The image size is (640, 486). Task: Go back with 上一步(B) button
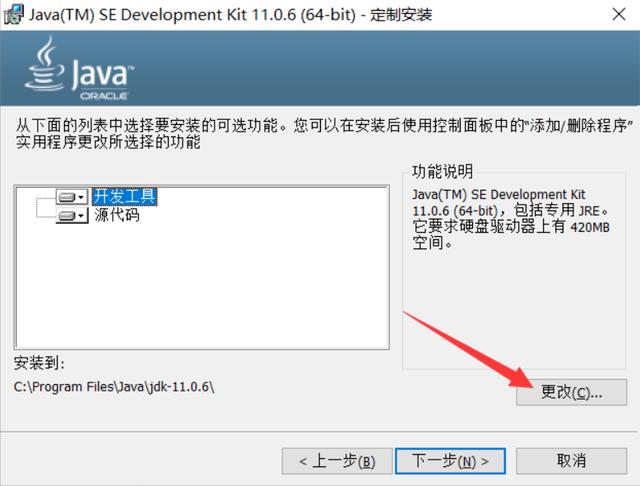(x=337, y=461)
